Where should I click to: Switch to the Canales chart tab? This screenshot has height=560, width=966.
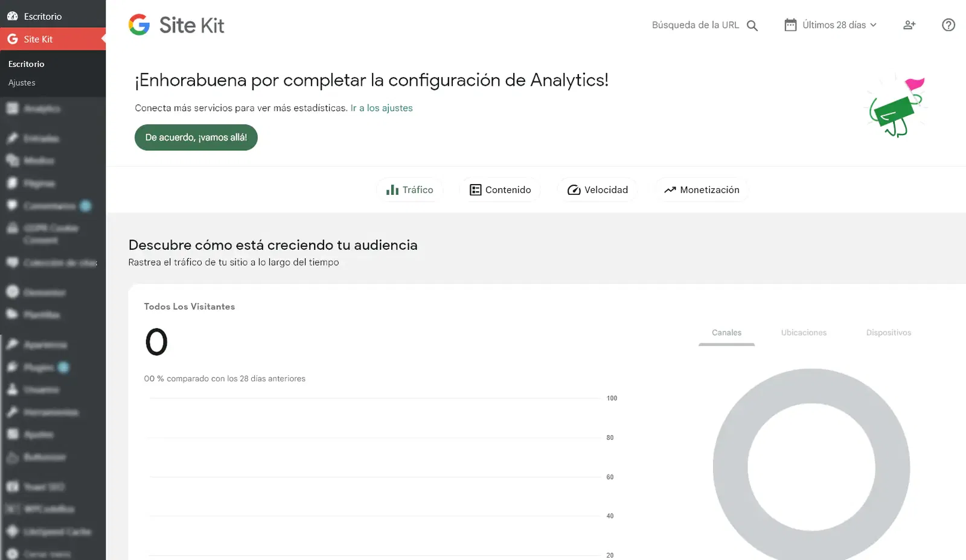pyautogui.click(x=726, y=332)
